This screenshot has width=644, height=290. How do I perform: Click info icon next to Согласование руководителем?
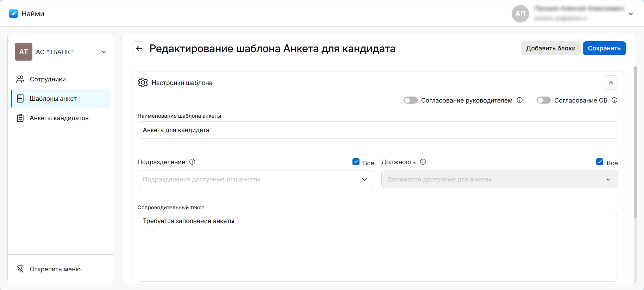pos(519,100)
